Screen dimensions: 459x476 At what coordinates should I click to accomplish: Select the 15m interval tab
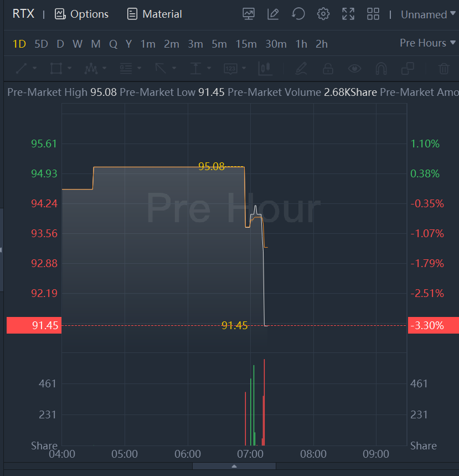point(246,44)
